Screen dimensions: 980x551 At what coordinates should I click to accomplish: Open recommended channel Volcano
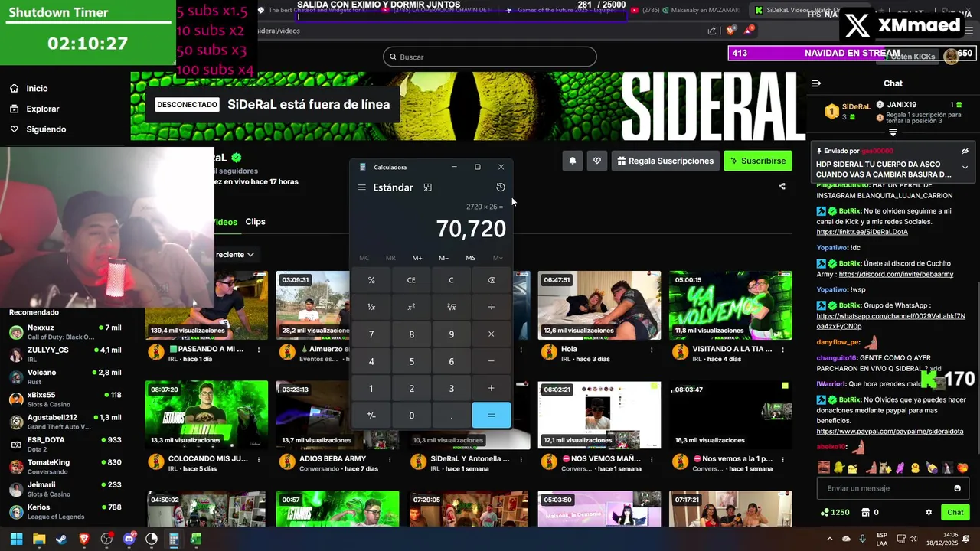(65, 377)
